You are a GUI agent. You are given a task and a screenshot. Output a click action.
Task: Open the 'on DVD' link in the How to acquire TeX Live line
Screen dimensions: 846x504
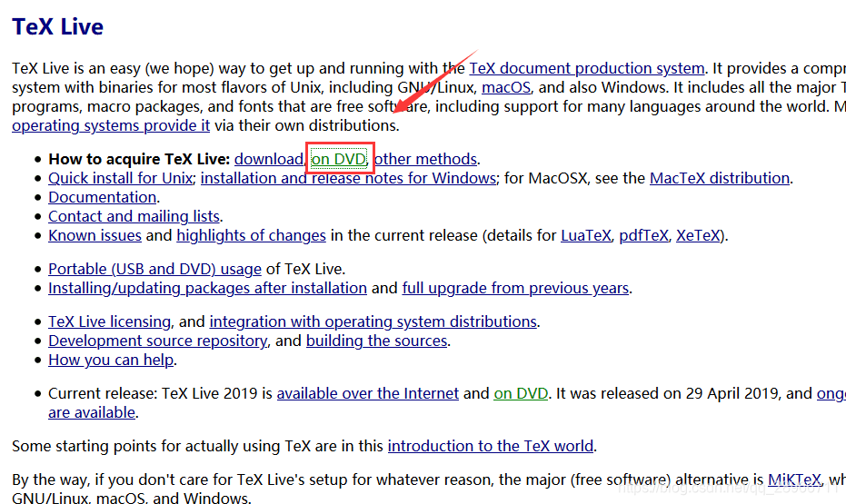point(339,159)
